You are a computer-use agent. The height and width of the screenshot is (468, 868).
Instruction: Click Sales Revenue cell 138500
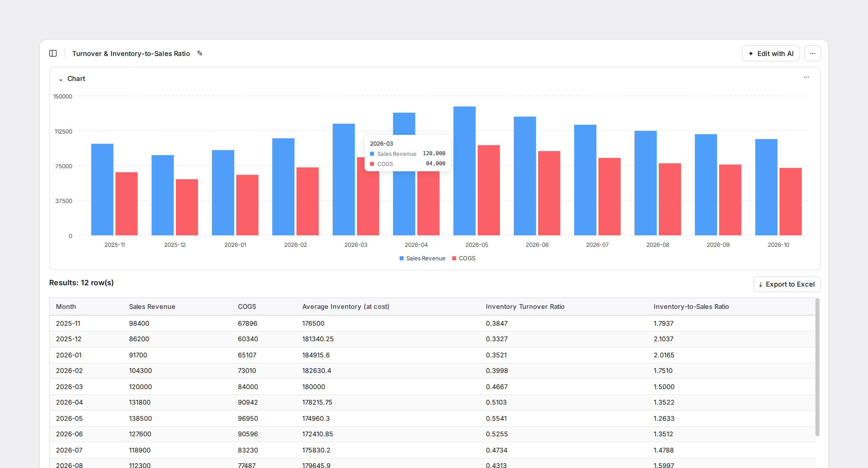[x=140, y=418]
